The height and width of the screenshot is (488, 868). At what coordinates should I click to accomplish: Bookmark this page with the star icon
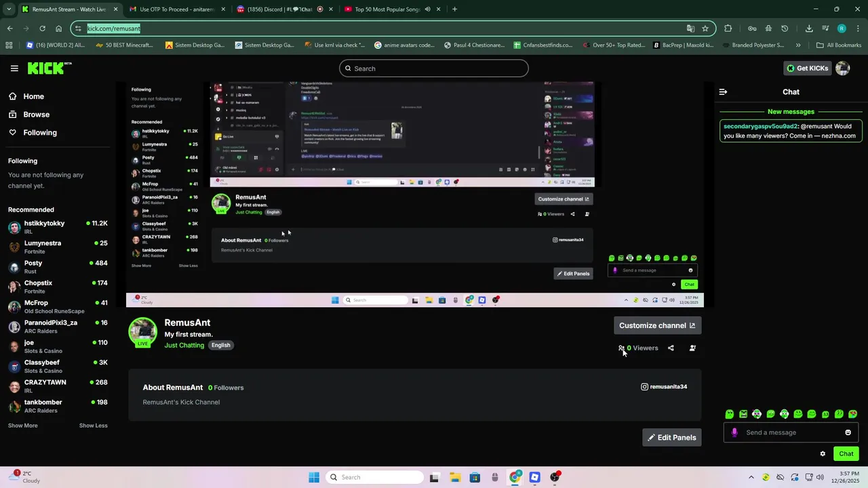(705, 28)
